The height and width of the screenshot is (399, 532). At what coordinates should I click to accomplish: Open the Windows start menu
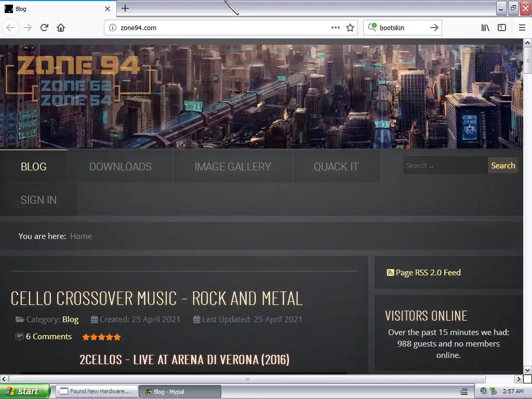click(25, 391)
